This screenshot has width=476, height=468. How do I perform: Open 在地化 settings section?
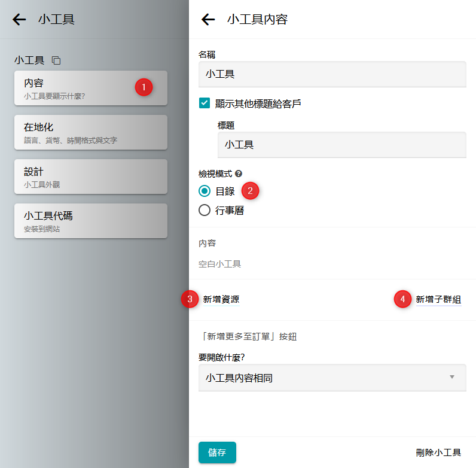(x=90, y=132)
